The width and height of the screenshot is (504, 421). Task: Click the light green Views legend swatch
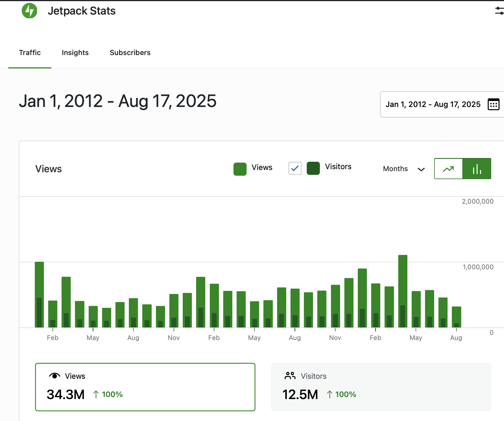tap(240, 169)
